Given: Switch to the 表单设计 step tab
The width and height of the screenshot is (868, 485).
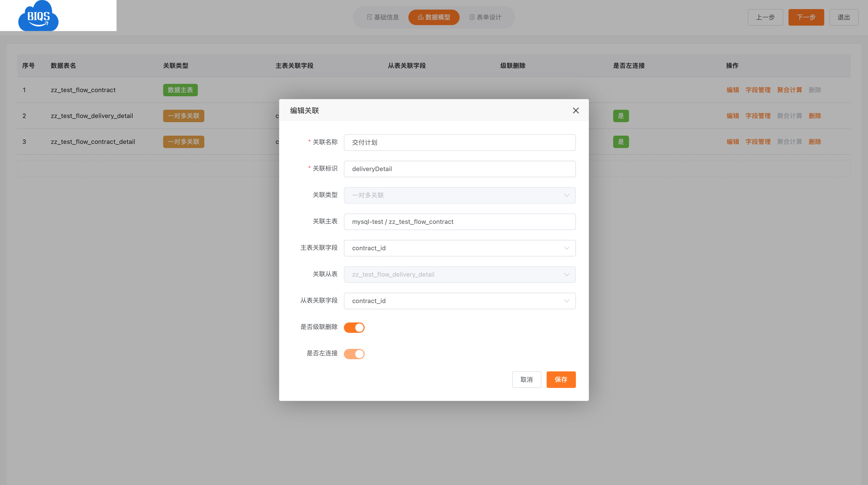Looking at the screenshot, I should click(485, 17).
